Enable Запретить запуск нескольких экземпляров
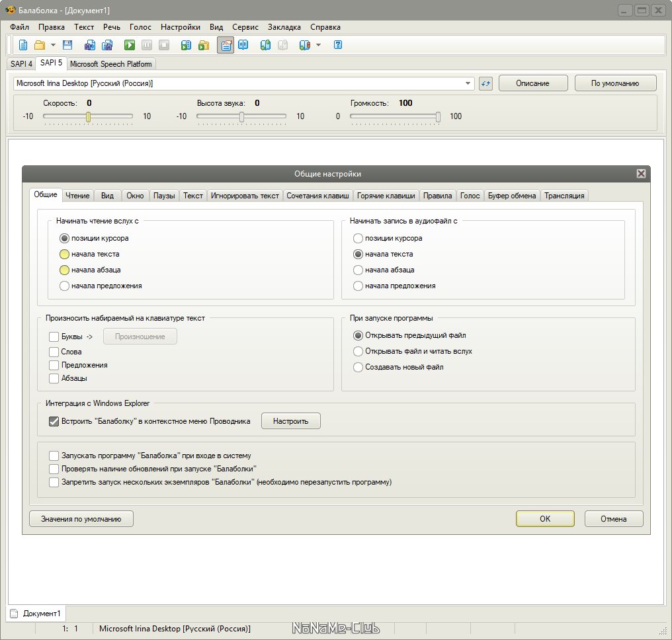The height and width of the screenshot is (640, 672). (x=54, y=482)
